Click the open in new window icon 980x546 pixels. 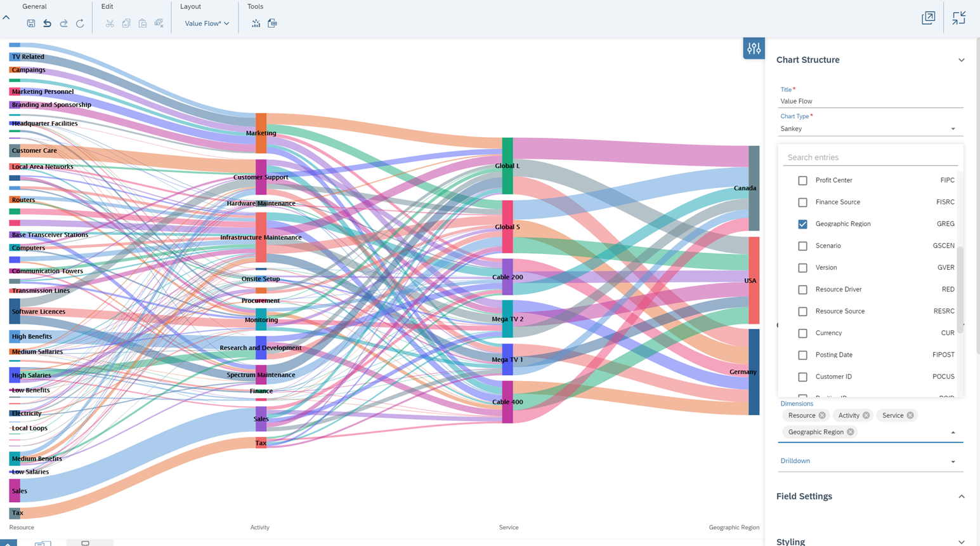point(928,18)
